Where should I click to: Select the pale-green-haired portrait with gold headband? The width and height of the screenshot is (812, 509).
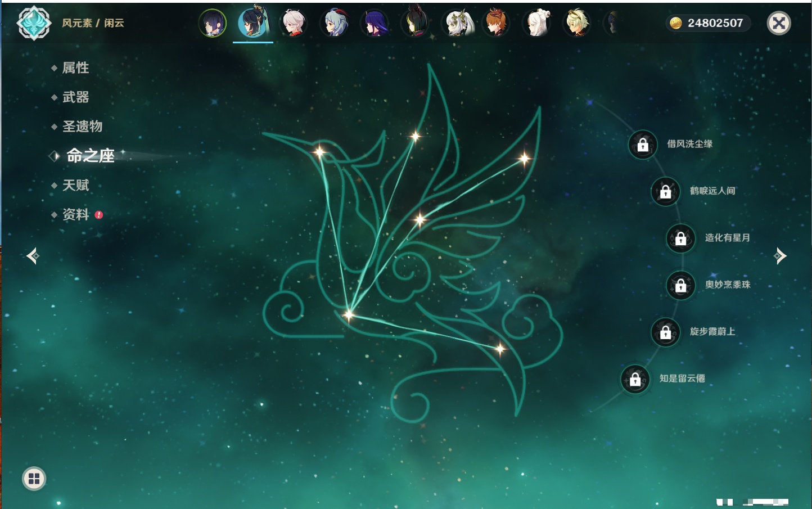[577, 23]
